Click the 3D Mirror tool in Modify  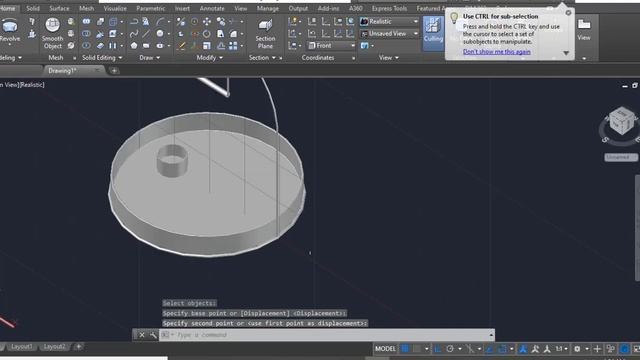point(181,22)
